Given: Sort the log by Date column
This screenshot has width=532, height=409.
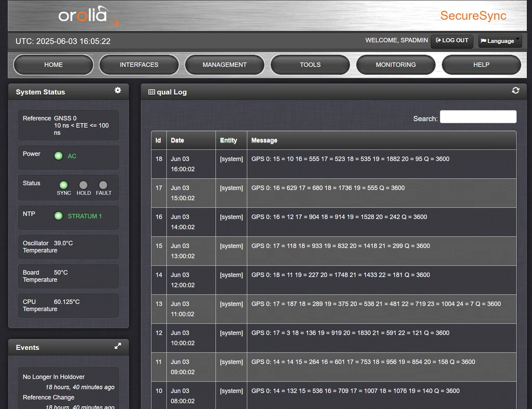Looking at the screenshot, I should point(191,140).
